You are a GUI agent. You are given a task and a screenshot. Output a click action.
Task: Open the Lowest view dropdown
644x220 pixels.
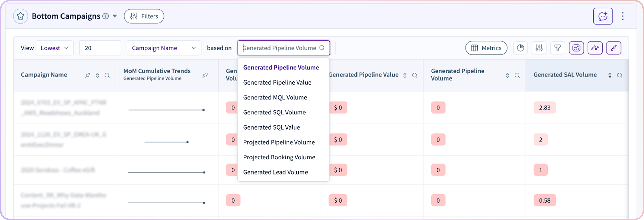tap(54, 48)
